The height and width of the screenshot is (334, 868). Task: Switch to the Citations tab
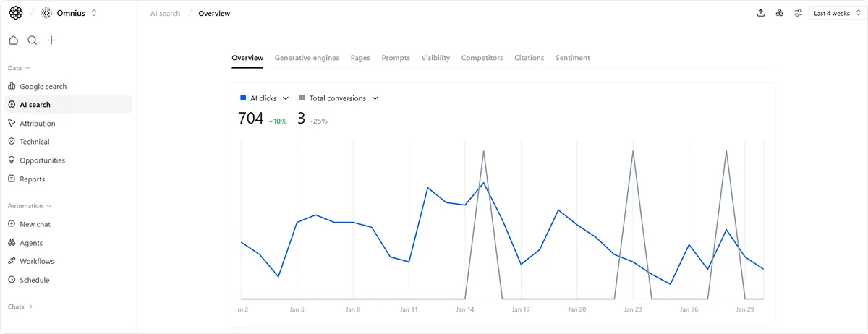pyautogui.click(x=529, y=58)
